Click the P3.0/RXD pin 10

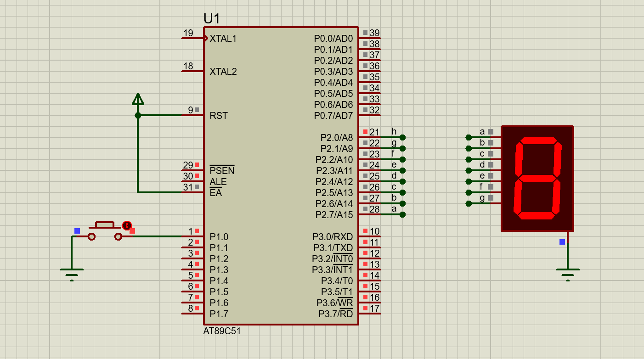tap(370, 236)
